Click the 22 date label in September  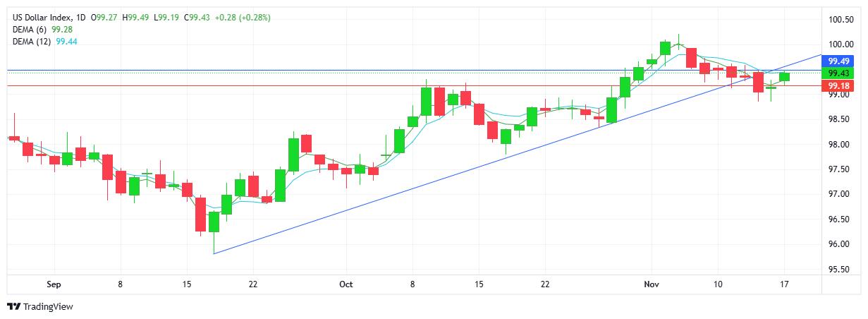point(252,284)
